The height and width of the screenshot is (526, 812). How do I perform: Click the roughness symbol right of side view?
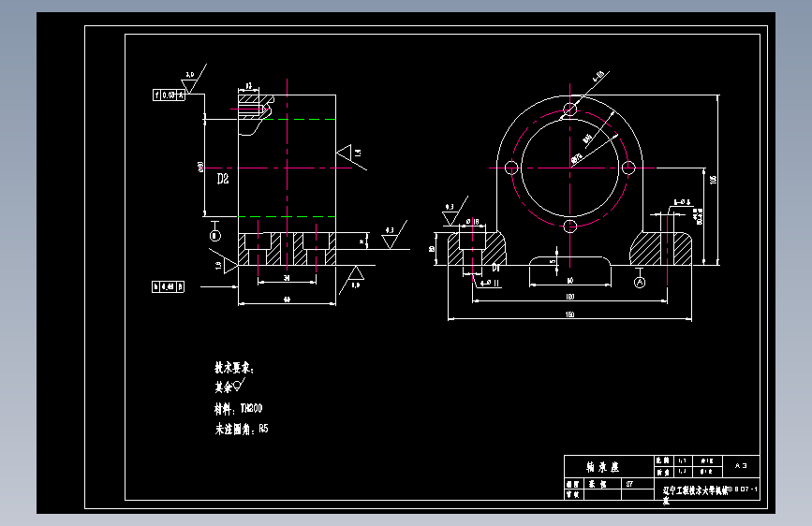351,156
